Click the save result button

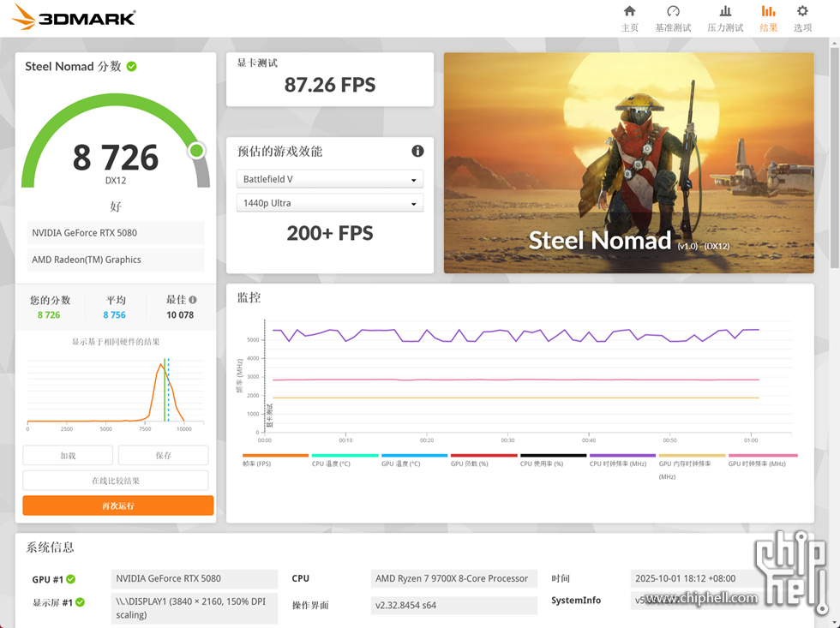tap(163, 456)
